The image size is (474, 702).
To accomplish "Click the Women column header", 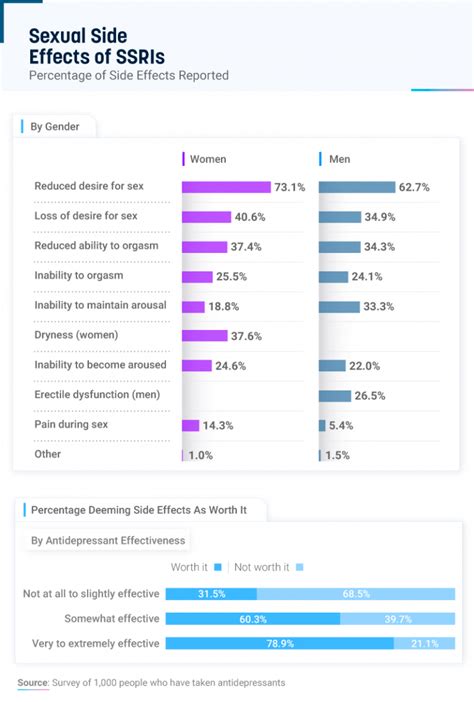I will 208,159.
